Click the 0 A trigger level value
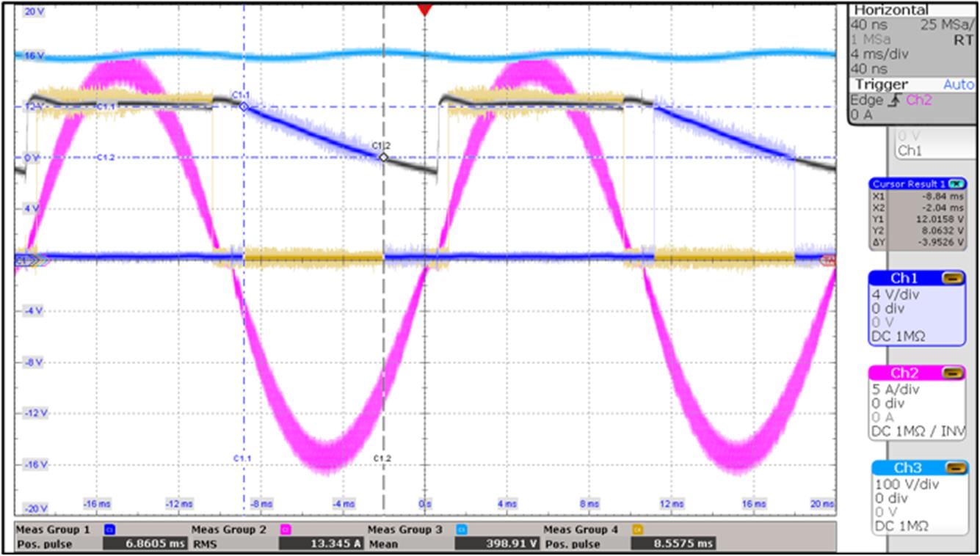This screenshot has width=980, height=556. pyautogui.click(x=862, y=114)
